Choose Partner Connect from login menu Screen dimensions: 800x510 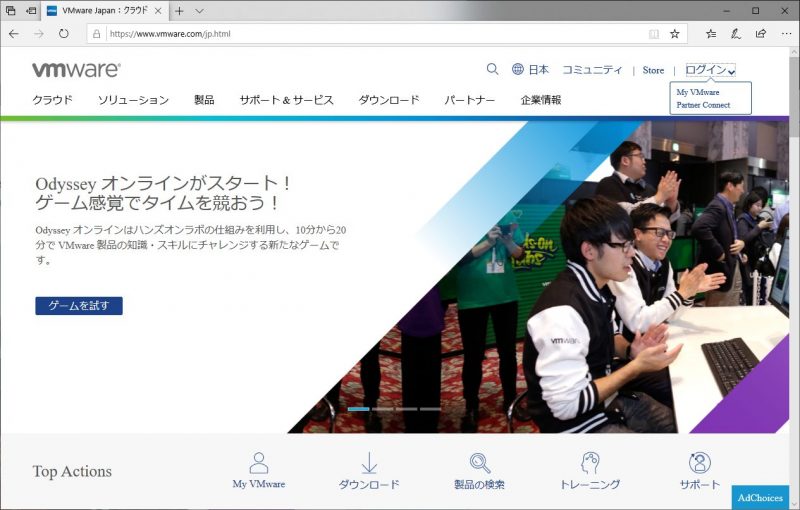(x=703, y=105)
